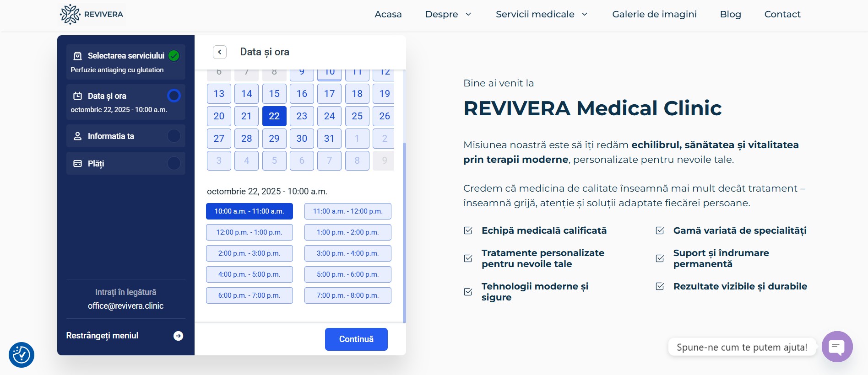Image resolution: width=868 pixels, height=375 pixels.
Task: Pick the 7:00 p.m. - 8:00 p.m. slot
Action: 347,295
